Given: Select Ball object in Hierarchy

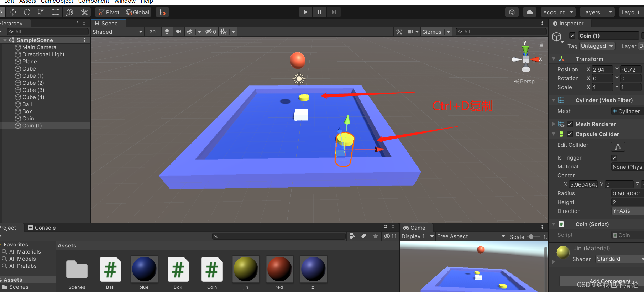Looking at the screenshot, I should [27, 104].
